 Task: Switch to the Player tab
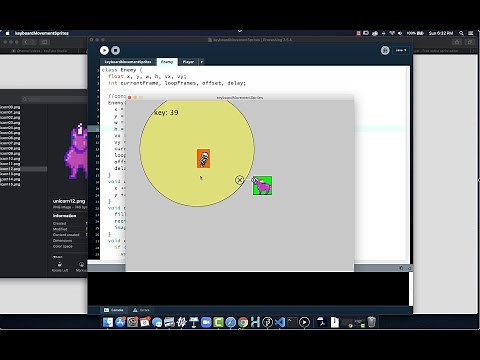click(x=188, y=62)
